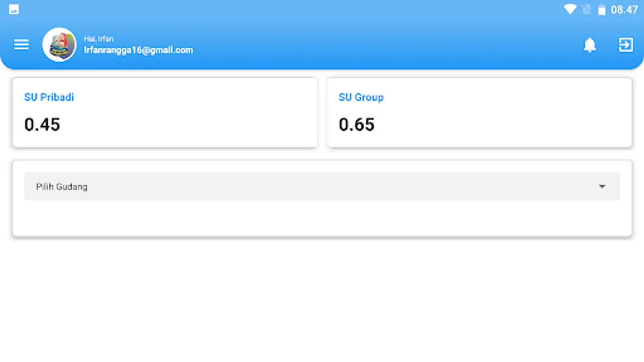Expand the Pilih Gudang dropdown arrow
The image size is (644, 362).
click(602, 186)
